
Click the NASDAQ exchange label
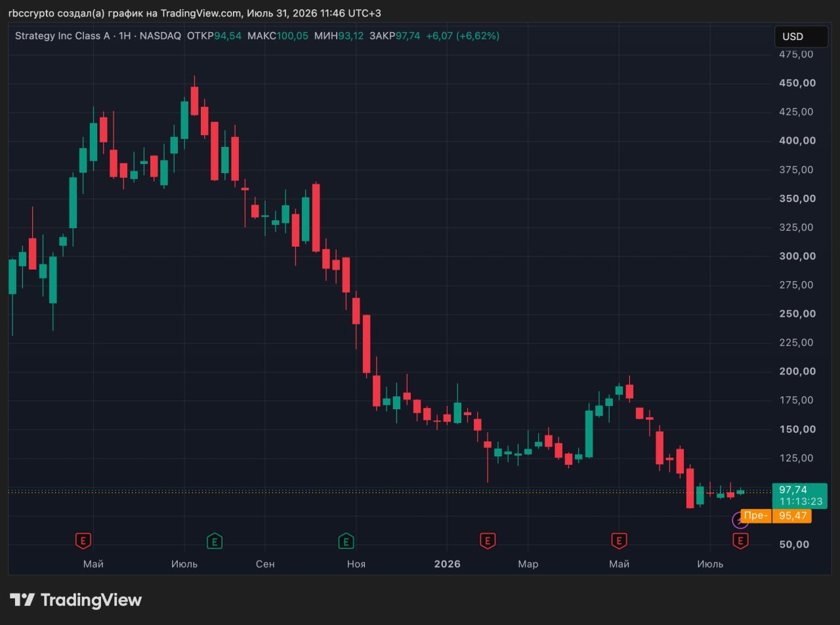tap(160, 36)
